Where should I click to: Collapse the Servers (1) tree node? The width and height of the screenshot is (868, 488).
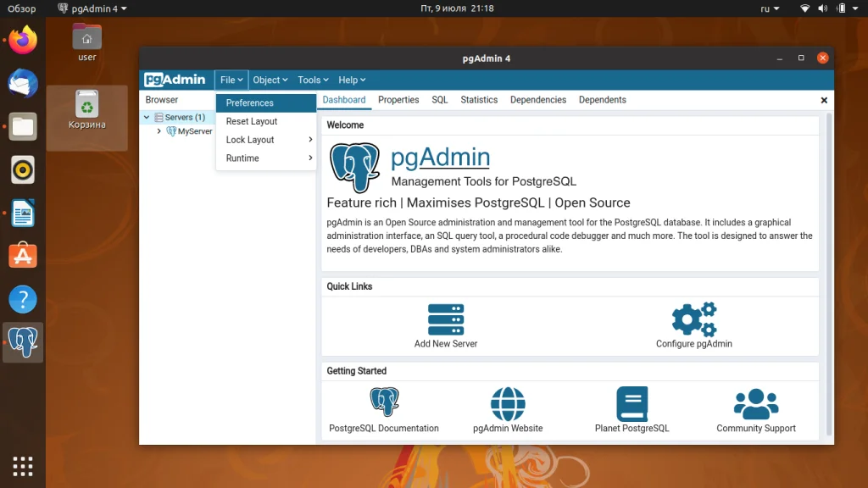147,116
